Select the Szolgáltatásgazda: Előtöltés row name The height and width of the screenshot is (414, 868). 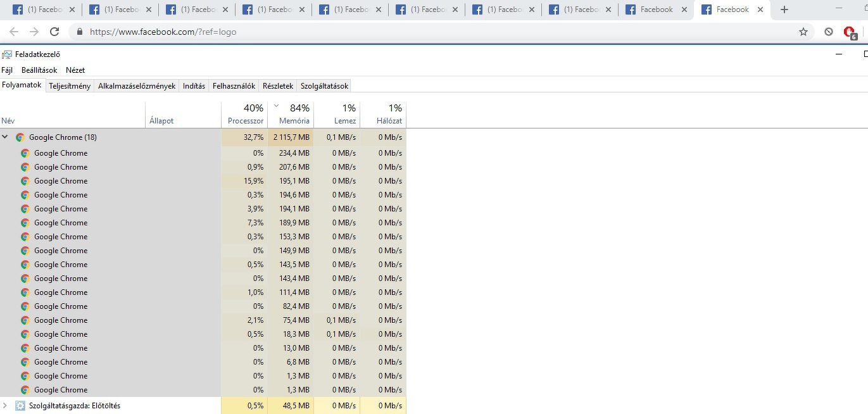click(x=75, y=406)
